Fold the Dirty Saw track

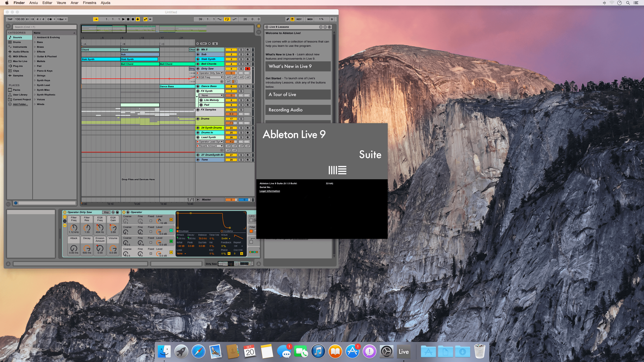point(198,69)
